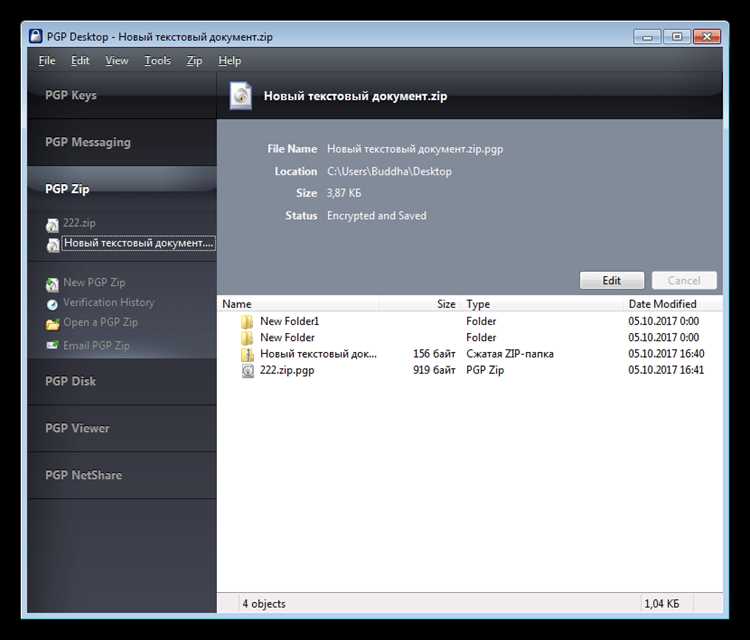Click the New PGP Zip icon

tap(52, 284)
